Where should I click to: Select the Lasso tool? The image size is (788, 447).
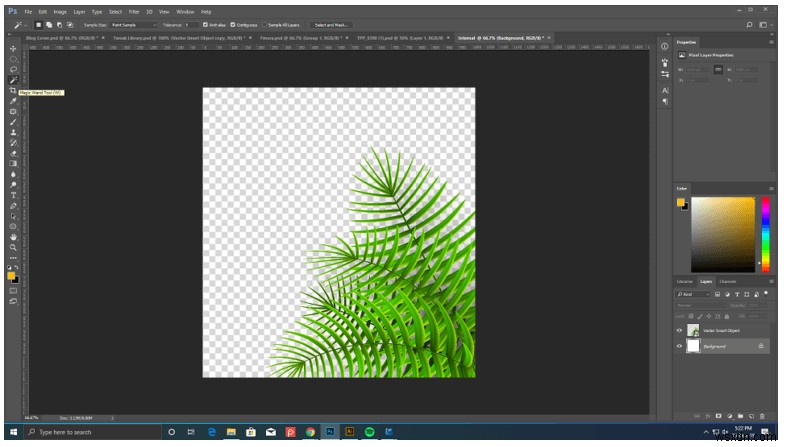point(13,69)
